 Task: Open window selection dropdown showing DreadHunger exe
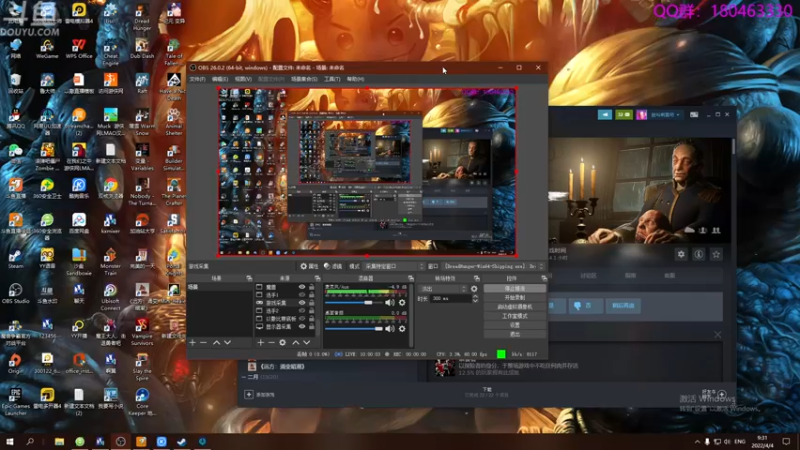493,266
